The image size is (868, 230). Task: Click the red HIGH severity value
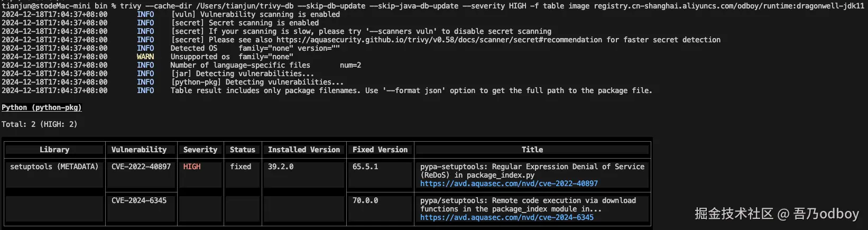pyautogui.click(x=191, y=167)
